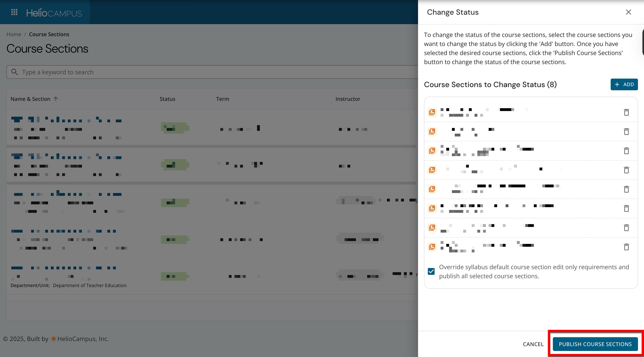Click Publish Course Sections button
644x357 pixels.
point(595,344)
